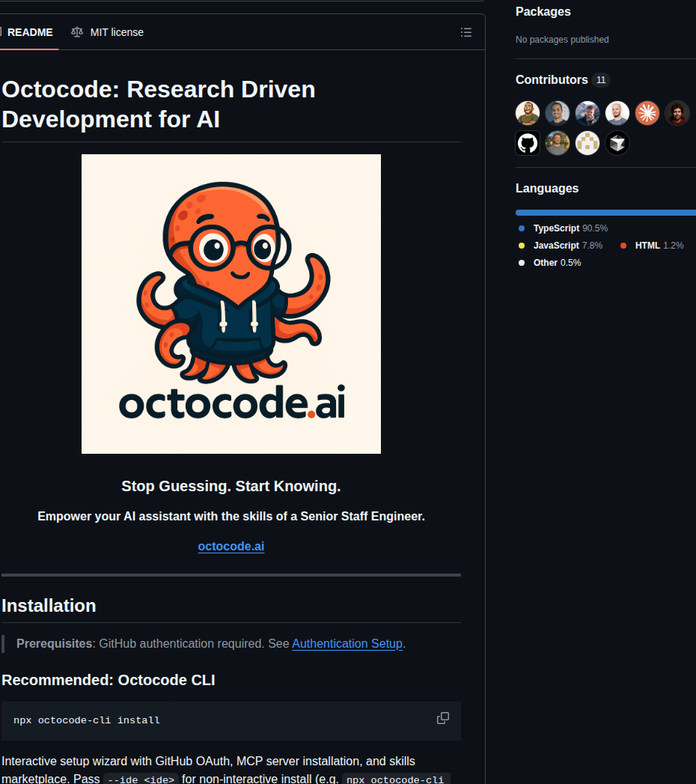Click the contributors count badge 11
Image resolution: width=696 pixels, height=784 pixels.
click(601, 80)
